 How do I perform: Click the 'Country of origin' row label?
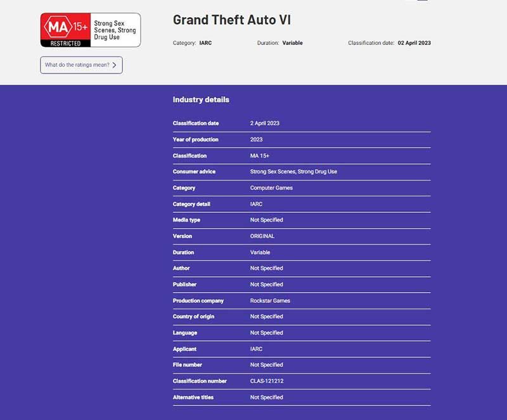pos(193,316)
